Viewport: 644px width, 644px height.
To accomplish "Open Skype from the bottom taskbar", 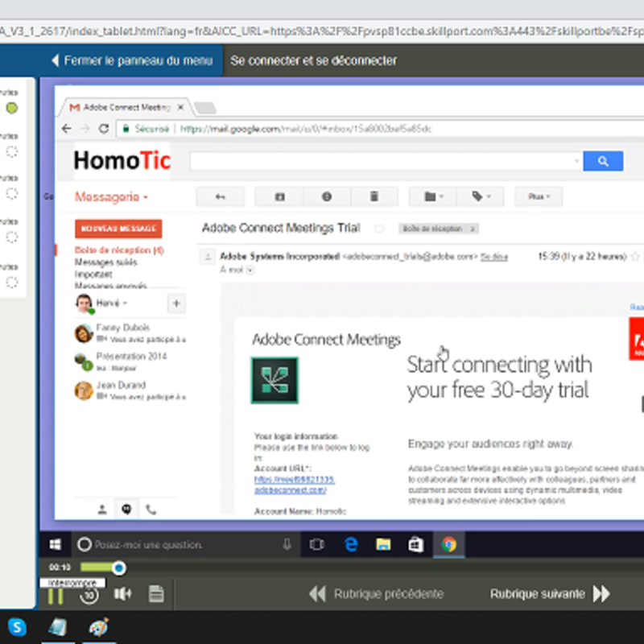I will tap(17, 627).
